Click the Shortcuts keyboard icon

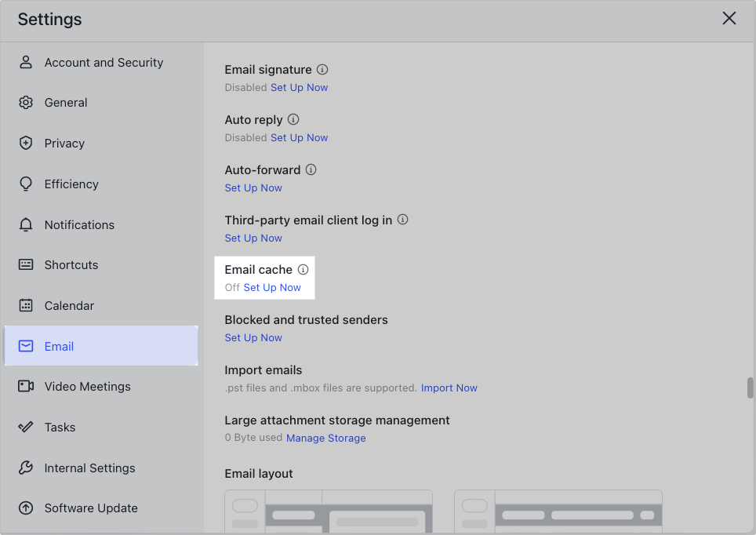[26, 264]
